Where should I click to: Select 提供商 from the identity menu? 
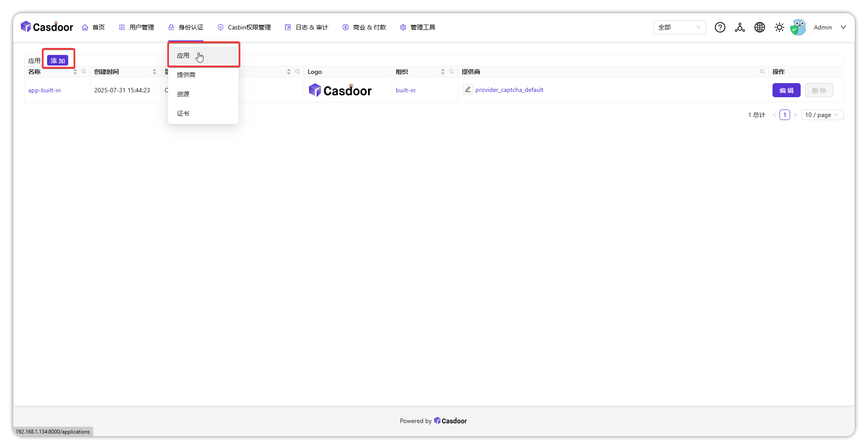click(186, 74)
